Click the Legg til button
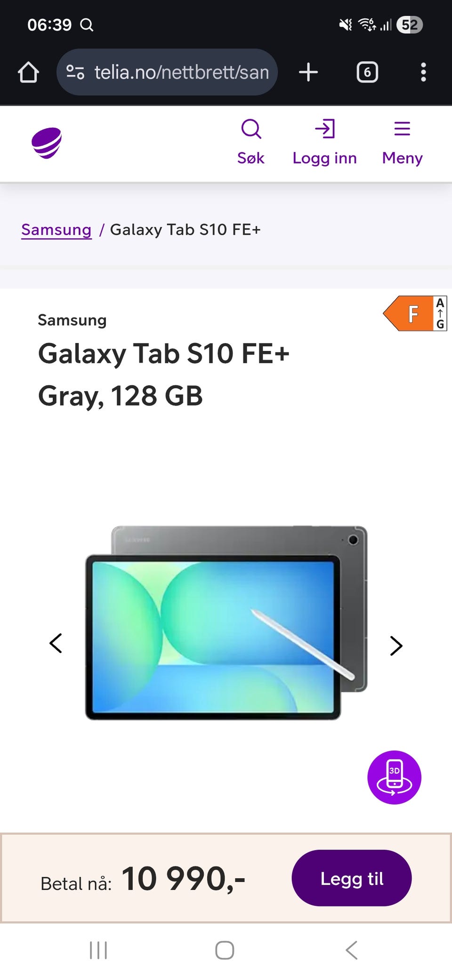The height and width of the screenshot is (980, 452). (x=352, y=878)
